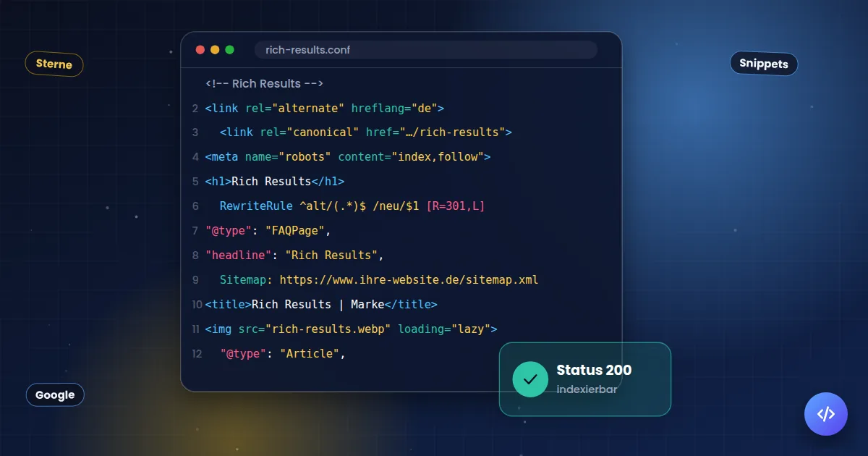Click the "<!-- Rich Results -->" comment line
The height and width of the screenshot is (456, 868).
tap(264, 83)
